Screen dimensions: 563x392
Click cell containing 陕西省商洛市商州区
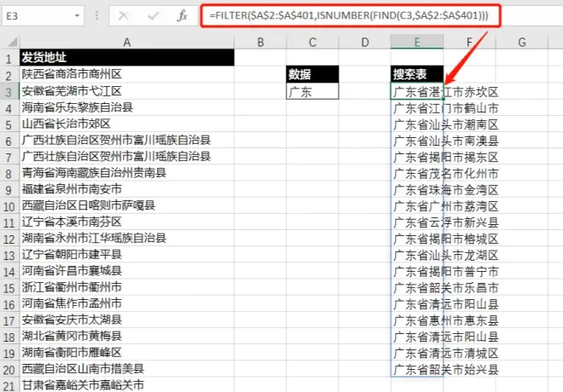(127, 74)
